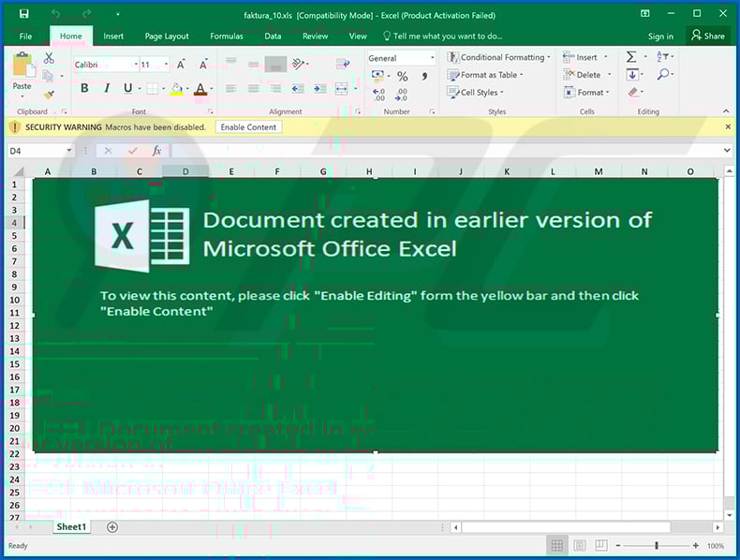Screen dimensions: 740x560
Task: Apply the yellow Fill Color bucket
Action: pyautogui.click(x=176, y=89)
